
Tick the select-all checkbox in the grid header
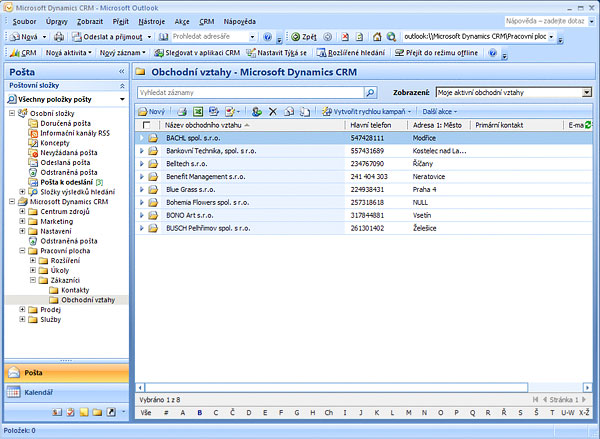pyautogui.click(x=146, y=125)
